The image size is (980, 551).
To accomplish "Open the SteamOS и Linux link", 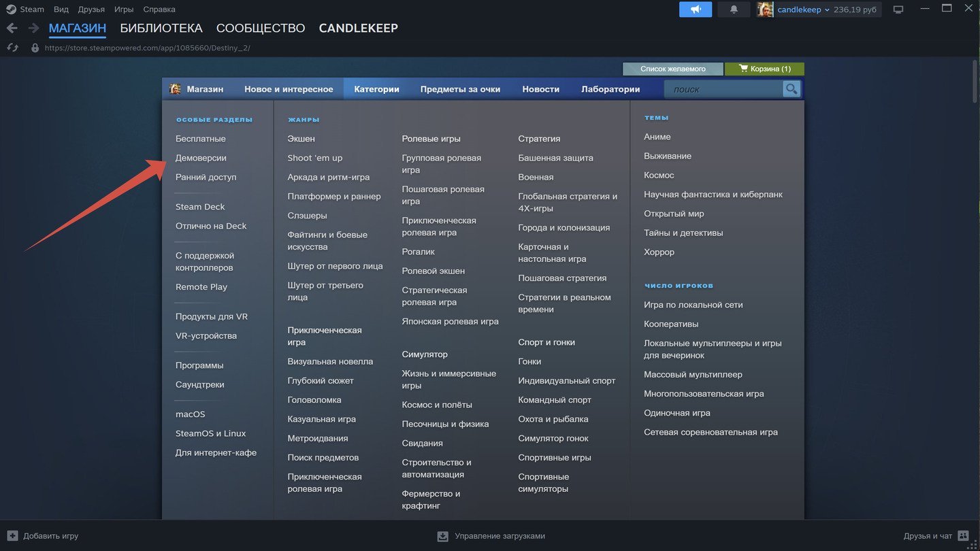I will point(211,434).
